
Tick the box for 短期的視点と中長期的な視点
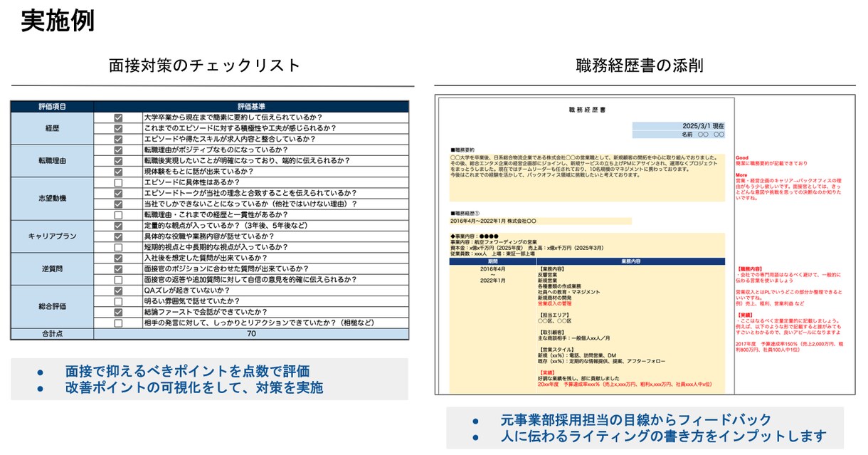tap(118, 246)
